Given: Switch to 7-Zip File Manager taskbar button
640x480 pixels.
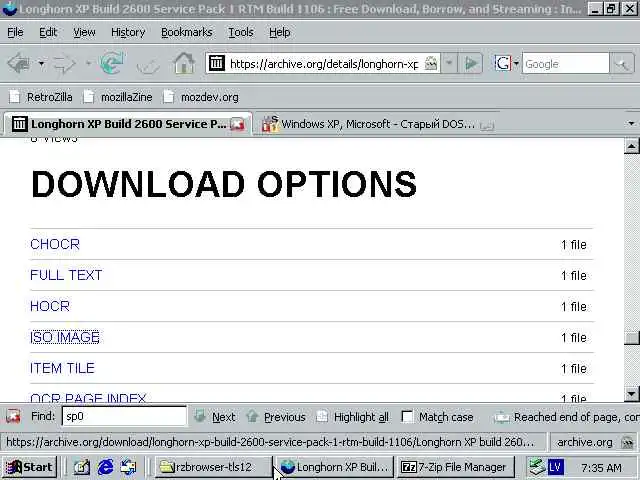Looking at the screenshot, I should (456, 467).
